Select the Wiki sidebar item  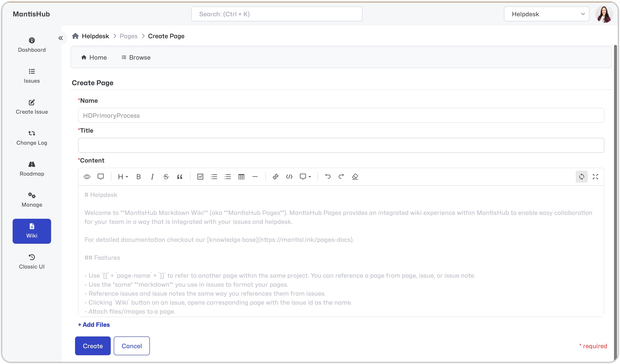[x=32, y=231]
